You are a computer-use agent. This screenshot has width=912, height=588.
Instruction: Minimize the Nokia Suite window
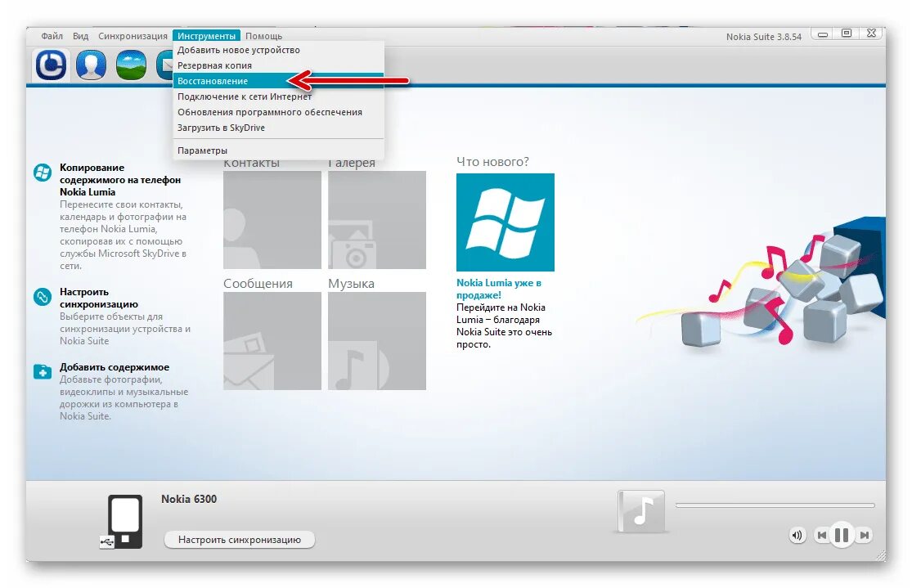tap(822, 34)
